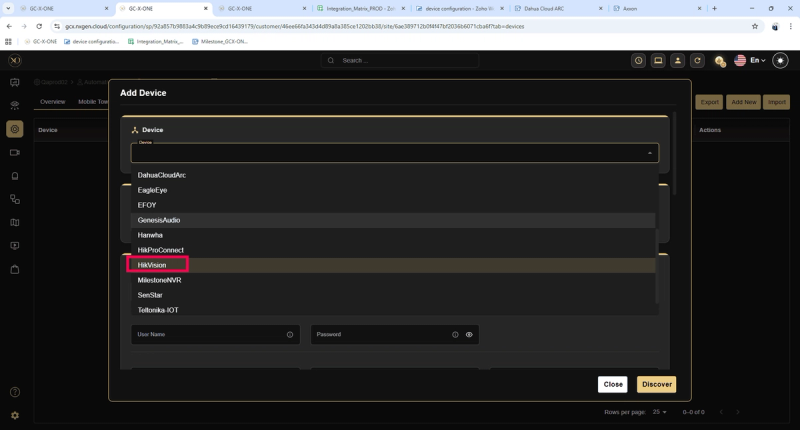Open the settings gear in sidebar
The image size is (800, 430).
click(x=15, y=415)
